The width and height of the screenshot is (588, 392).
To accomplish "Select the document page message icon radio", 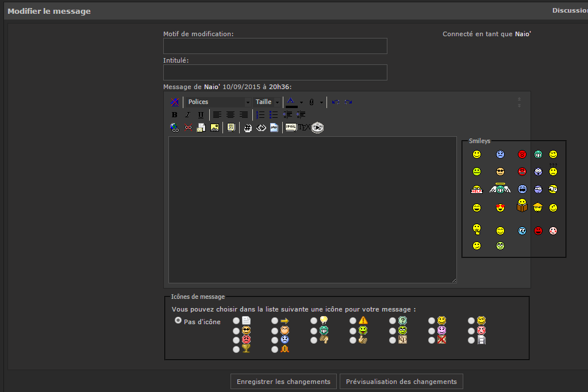I will point(236,321).
